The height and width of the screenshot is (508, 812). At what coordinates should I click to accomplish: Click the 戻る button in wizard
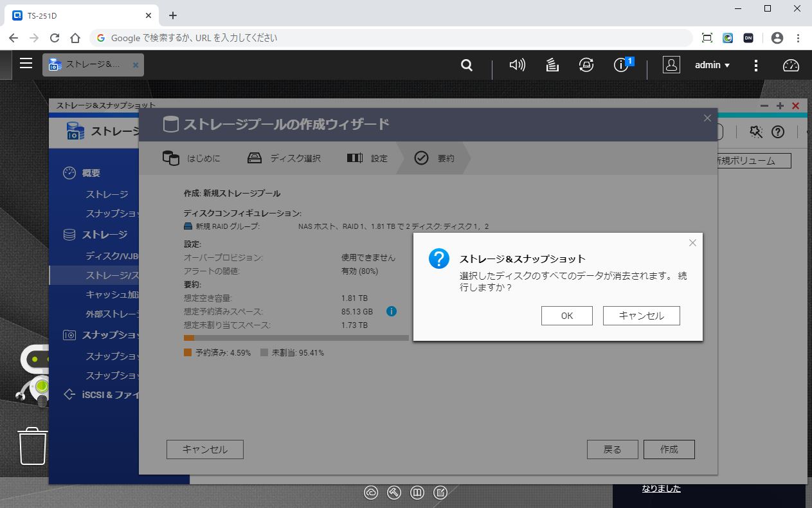(x=612, y=449)
